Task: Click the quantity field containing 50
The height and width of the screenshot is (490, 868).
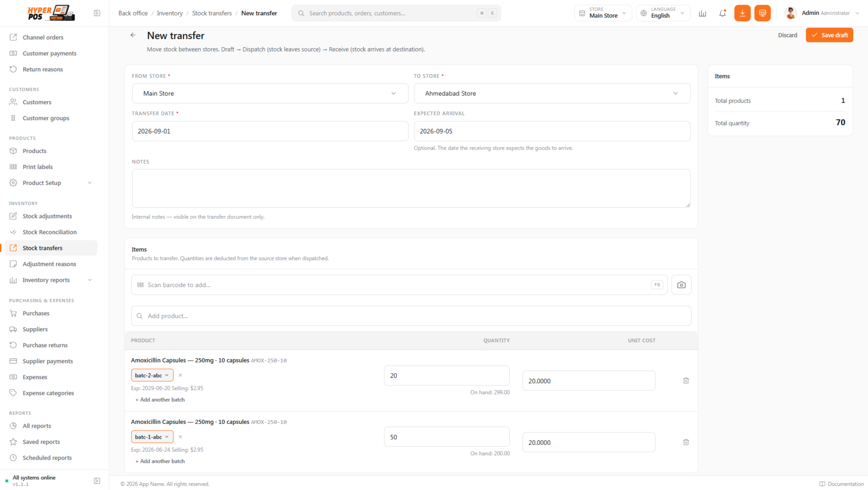Action: [x=447, y=437]
